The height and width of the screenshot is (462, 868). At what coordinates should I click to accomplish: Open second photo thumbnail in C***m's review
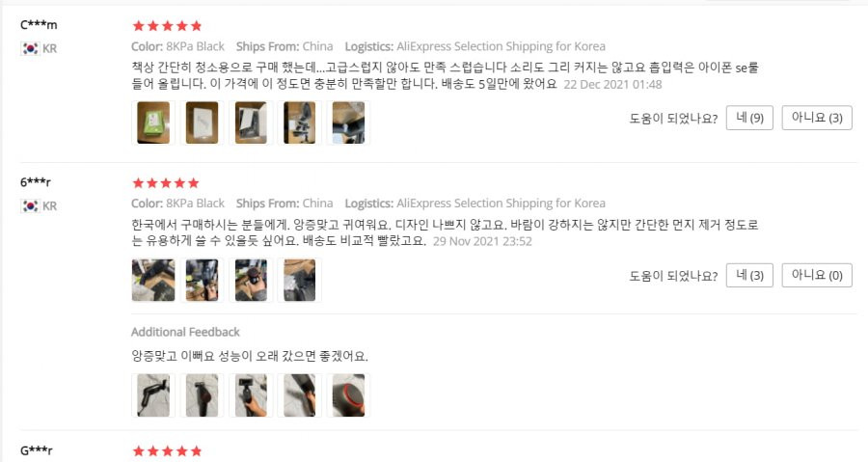(203, 122)
